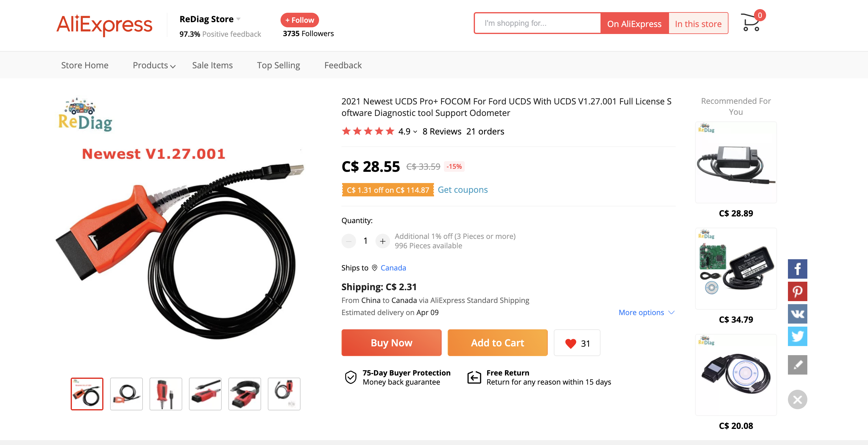Follow the ReDiag Store
The width and height of the screenshot is (868, 445).
pyautogui.click(x=299, y=20)
